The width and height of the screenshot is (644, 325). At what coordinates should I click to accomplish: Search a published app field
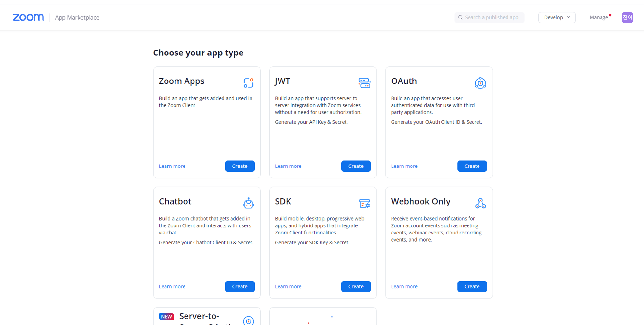coord(489,17)
